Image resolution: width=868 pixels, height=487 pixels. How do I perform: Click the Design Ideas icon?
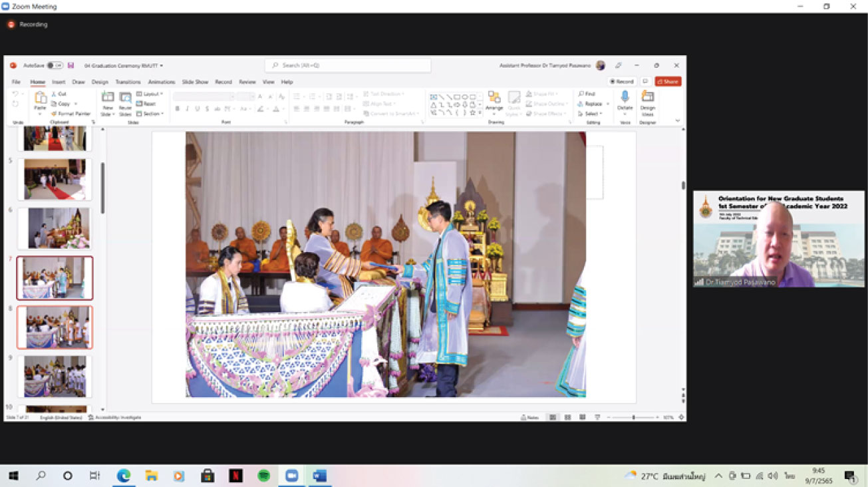[x=647, y=97]
